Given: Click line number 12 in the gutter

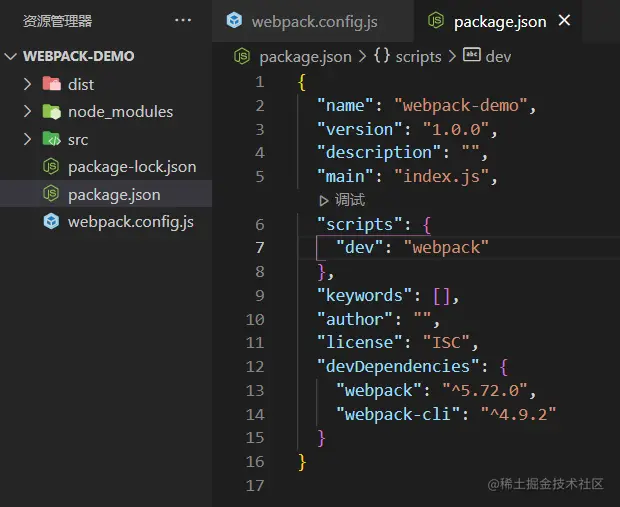Looking at the screenshot, I should pyautogui.click(x=255, y=367).
